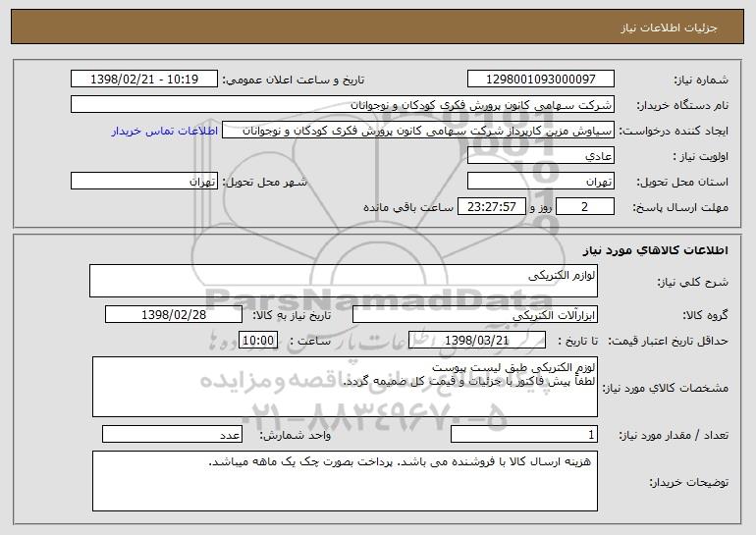This screenshot has height=535, width=756.
Task: Click the شماره نیاز number field
Action: 540,80
